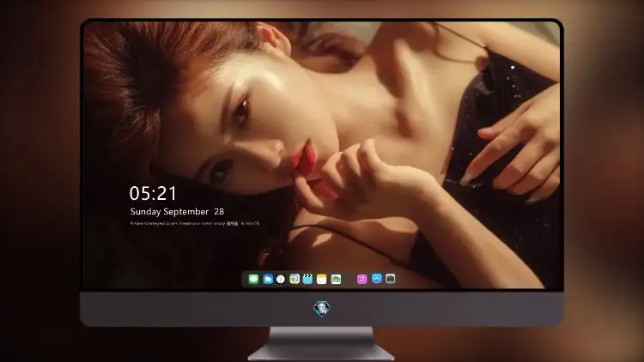Click the 05:21 clock widget
644x362 pixels.
click(153, 193)
